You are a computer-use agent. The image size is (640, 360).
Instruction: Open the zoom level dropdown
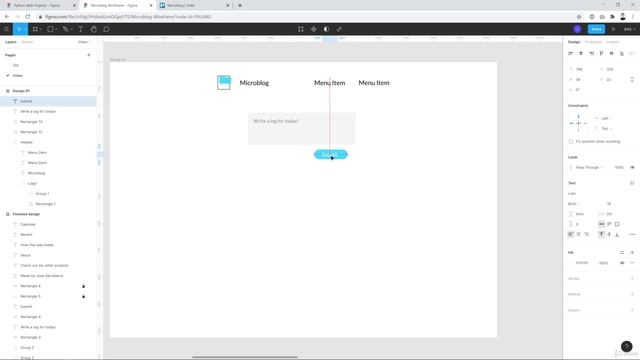point(629,29)
